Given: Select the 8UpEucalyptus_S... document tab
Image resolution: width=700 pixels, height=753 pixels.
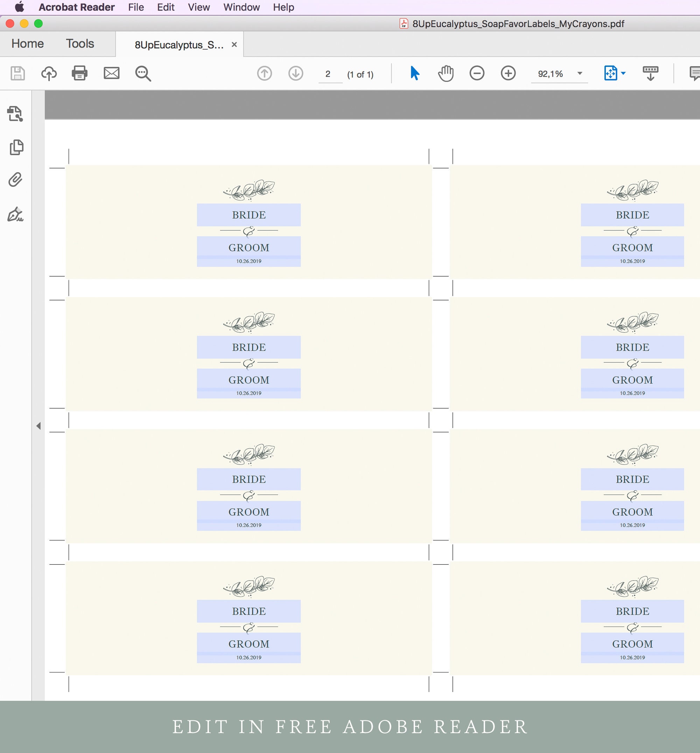Looking at the screenshot, I should click(179, 45).
